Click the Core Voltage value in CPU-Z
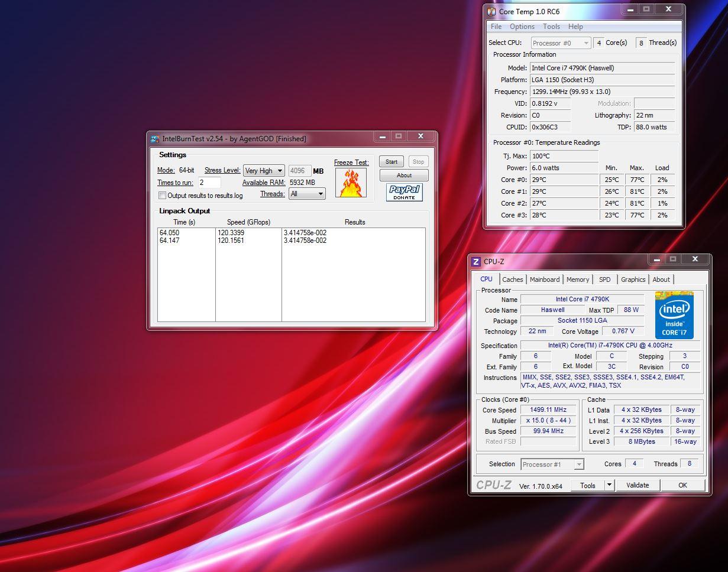The width and height of the screenshot is (728, 572). pos(623,331)
